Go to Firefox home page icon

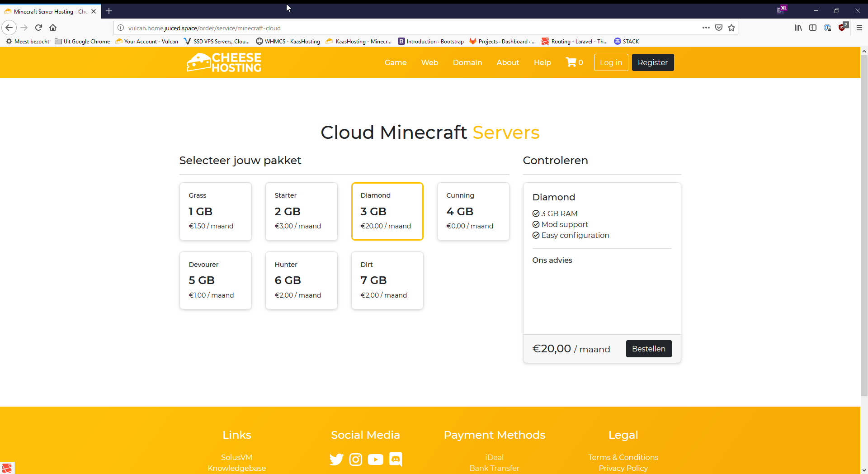point(53,28)
